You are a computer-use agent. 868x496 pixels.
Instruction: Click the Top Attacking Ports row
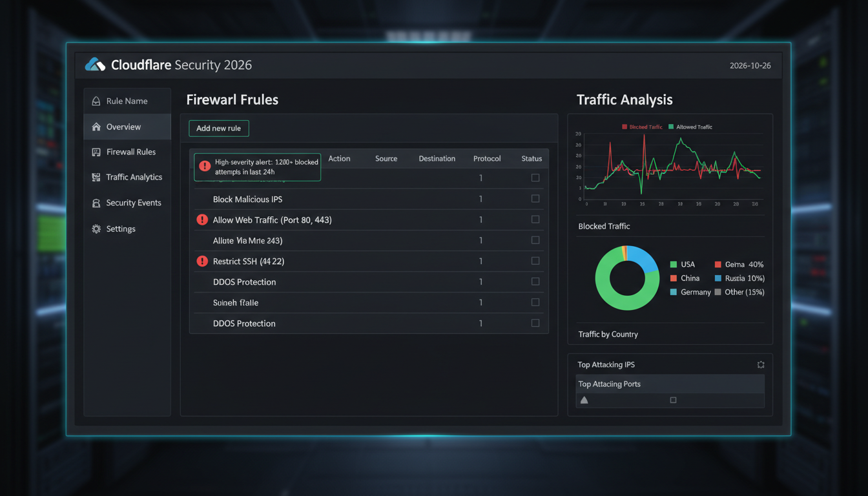pos(670,384)
